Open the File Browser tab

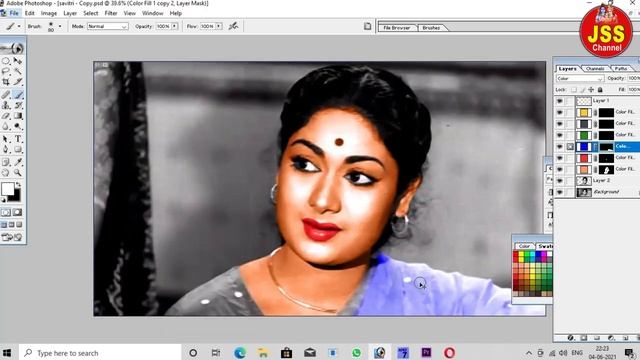pyautogui.click(x=396, y=28)
